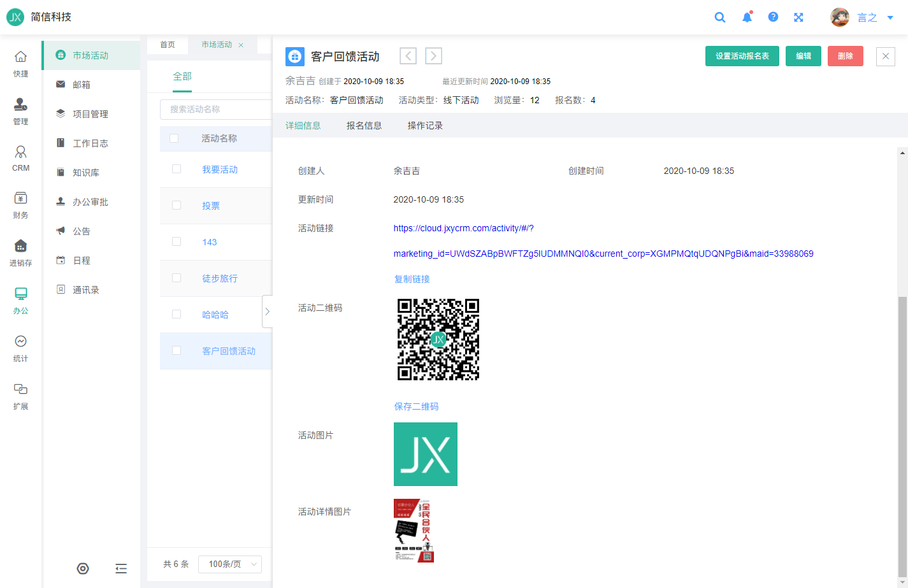
Task: Open the 统计 statistics module
Action: tap(21, 348)
